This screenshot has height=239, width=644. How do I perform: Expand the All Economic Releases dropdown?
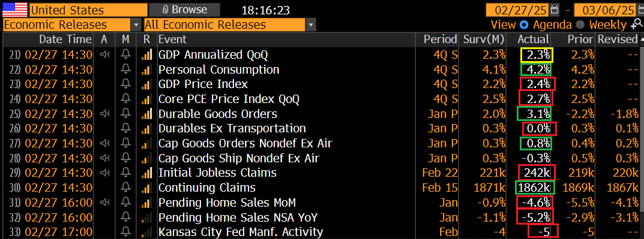[311, 25]
